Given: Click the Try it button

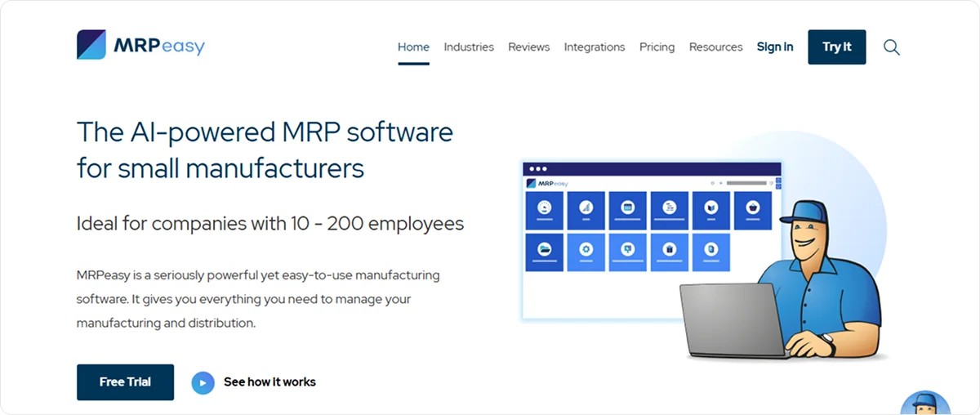Looking at the screenshot, I should click(x=837, y=47).
